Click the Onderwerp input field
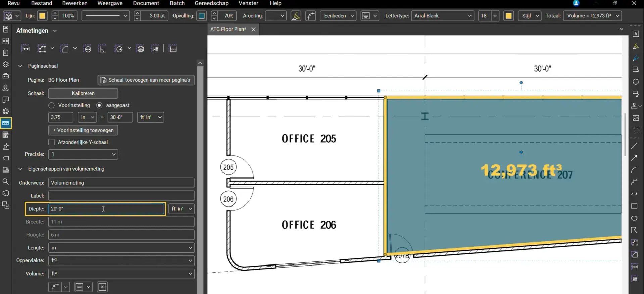The image size is (644, 294). (x=121, y=183)
